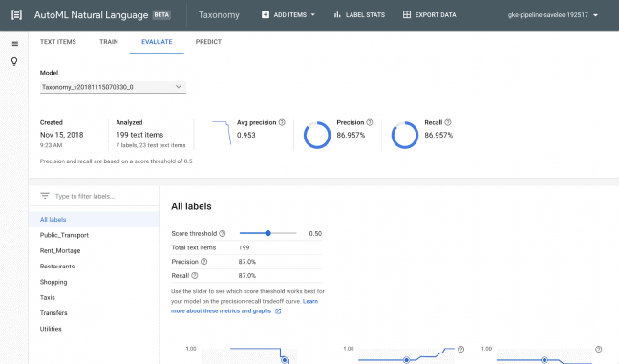The image size is (619, 364).
Task: Click the Taxonomy dataset title
Action: (219, 15)
